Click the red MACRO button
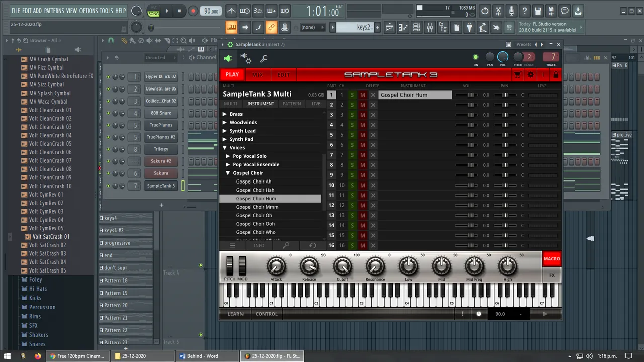644x362 pixels. 552,259
